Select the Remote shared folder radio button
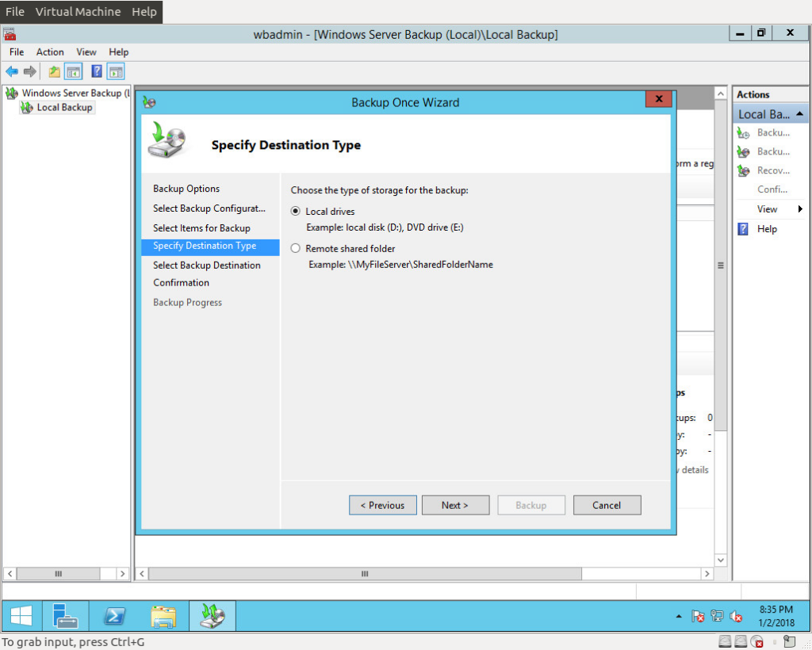Screen dimensions: 812x650 [296, 248]
